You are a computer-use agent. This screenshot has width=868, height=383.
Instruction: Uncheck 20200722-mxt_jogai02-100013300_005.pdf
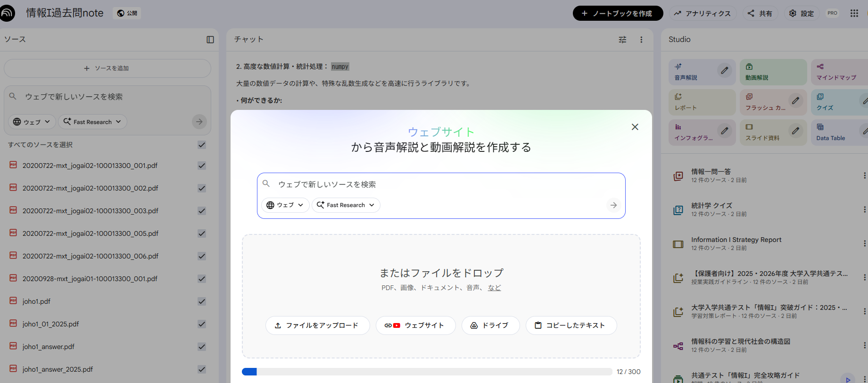click(x=202, y=233)
